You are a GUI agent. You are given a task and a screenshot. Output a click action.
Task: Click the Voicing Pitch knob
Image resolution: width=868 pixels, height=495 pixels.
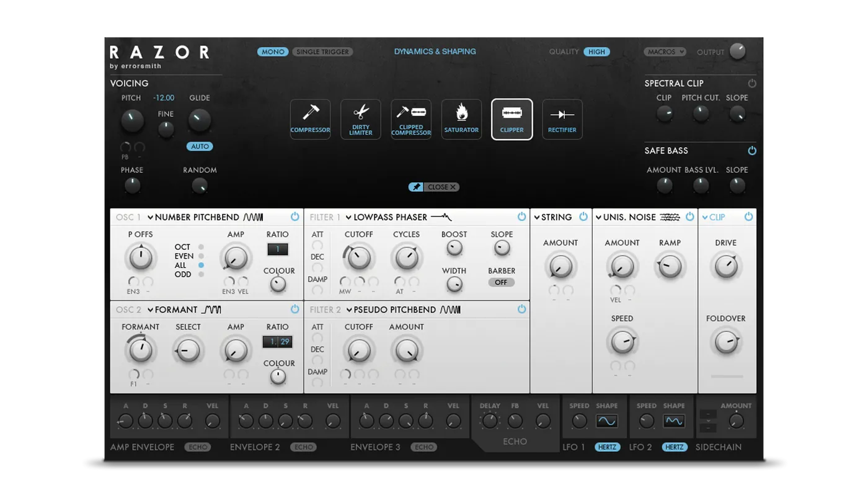tap(131, 120)
